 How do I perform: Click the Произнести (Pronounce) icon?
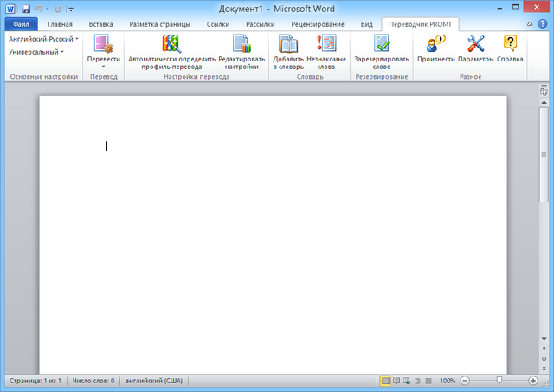tap(435, 45)
